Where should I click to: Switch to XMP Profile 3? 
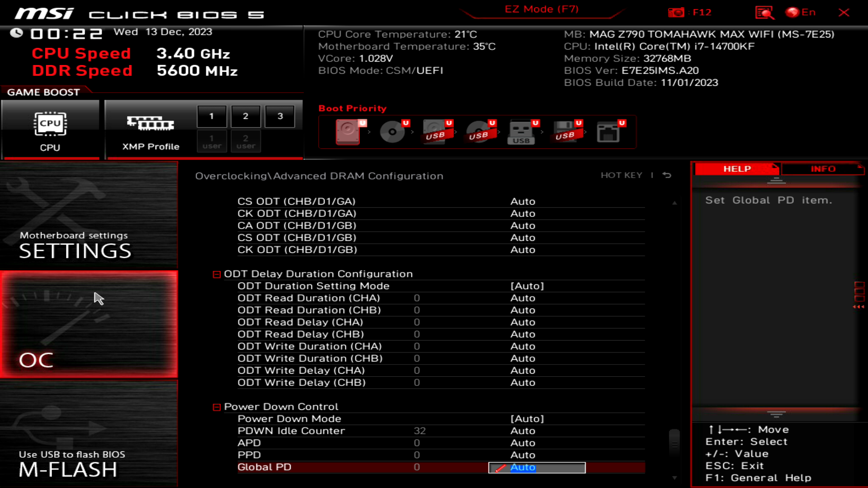(280, 116)
